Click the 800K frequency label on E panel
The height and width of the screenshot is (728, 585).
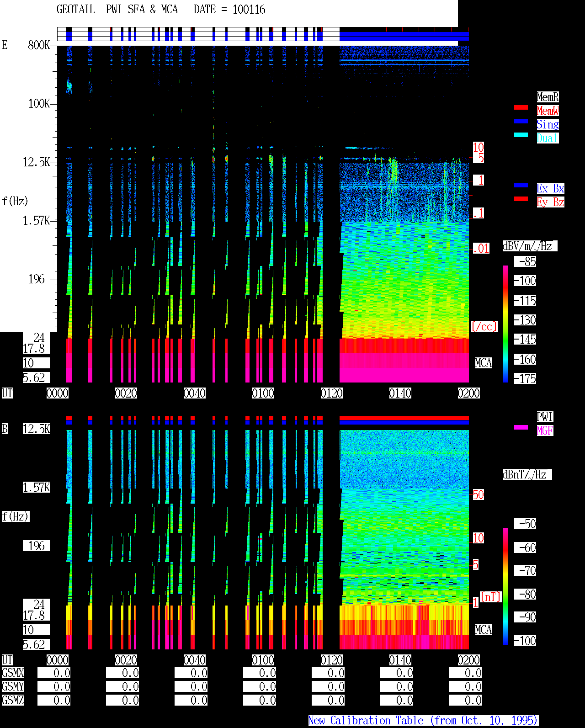39,45
